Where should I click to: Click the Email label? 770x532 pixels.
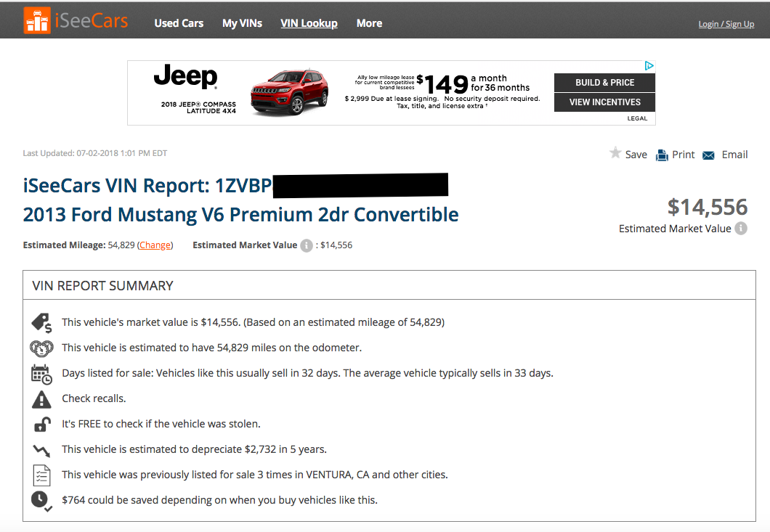[734, 155]
